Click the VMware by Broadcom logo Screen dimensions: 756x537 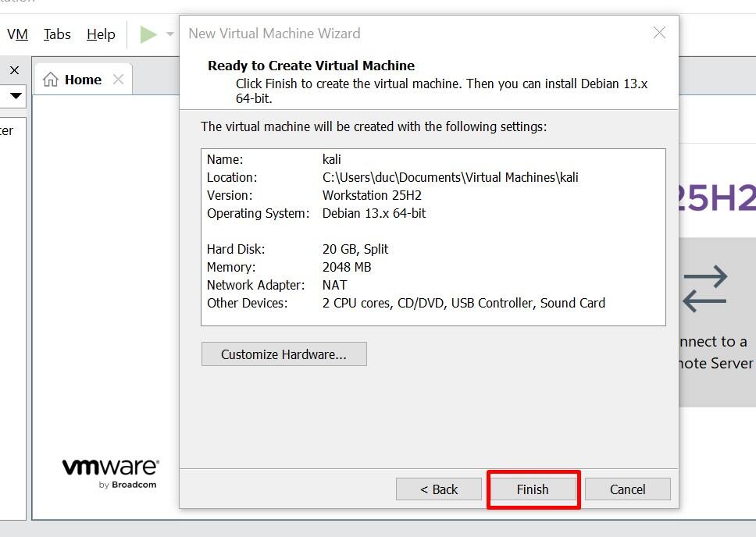pyautogui.click(x=110, y=472)
